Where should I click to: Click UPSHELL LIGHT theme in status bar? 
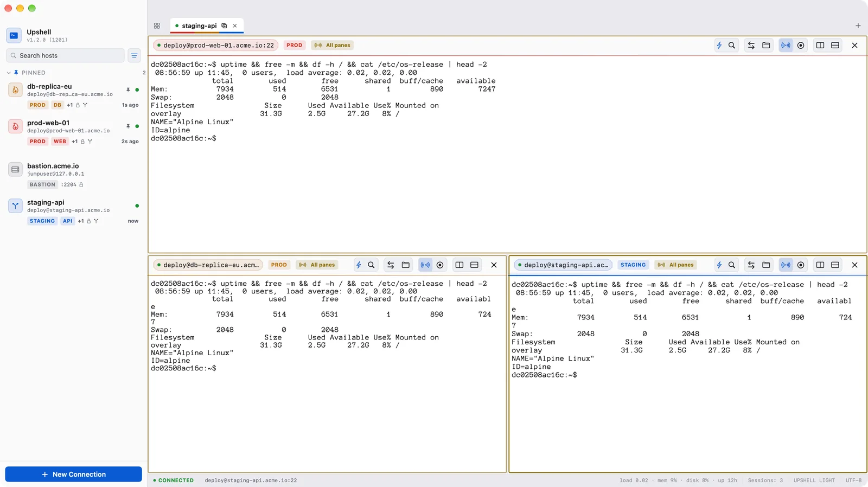pos(814,480)
